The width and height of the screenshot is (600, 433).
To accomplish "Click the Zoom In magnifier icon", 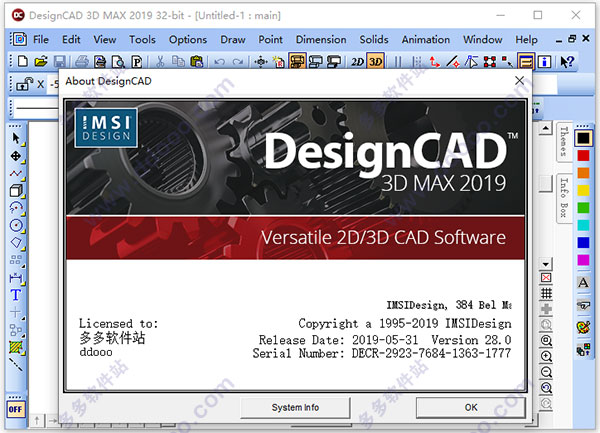I will pyautogui.click(x=546, y=356).
